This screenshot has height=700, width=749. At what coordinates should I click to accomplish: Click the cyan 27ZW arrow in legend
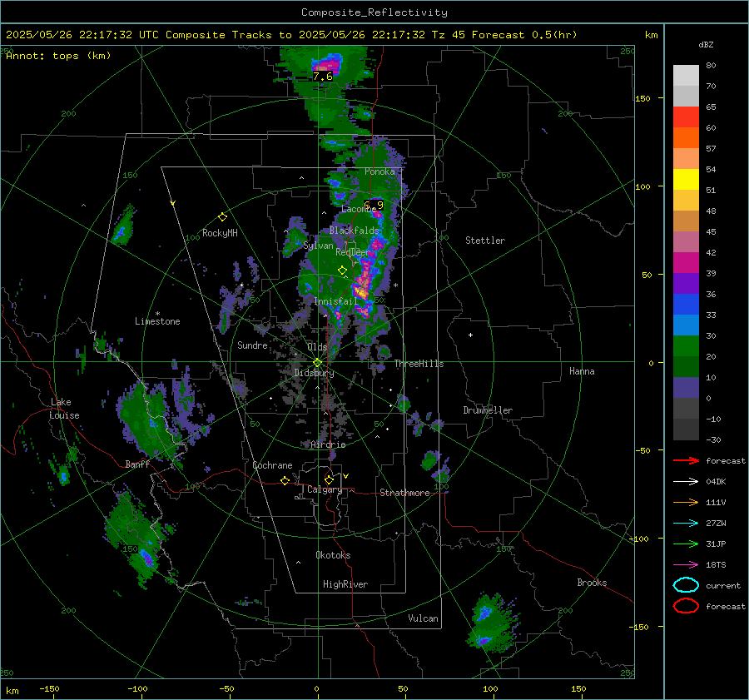(x=686, y=524)
